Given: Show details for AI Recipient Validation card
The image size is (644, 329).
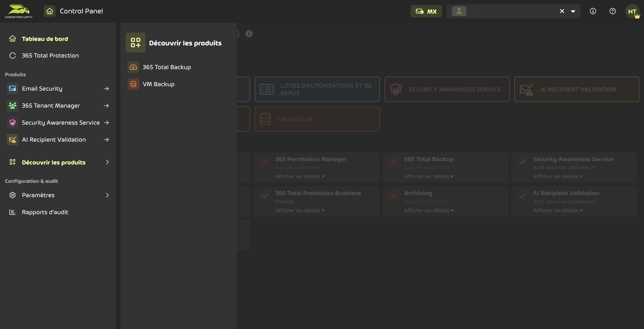Looking at the screenshot, I should (557, 210).
